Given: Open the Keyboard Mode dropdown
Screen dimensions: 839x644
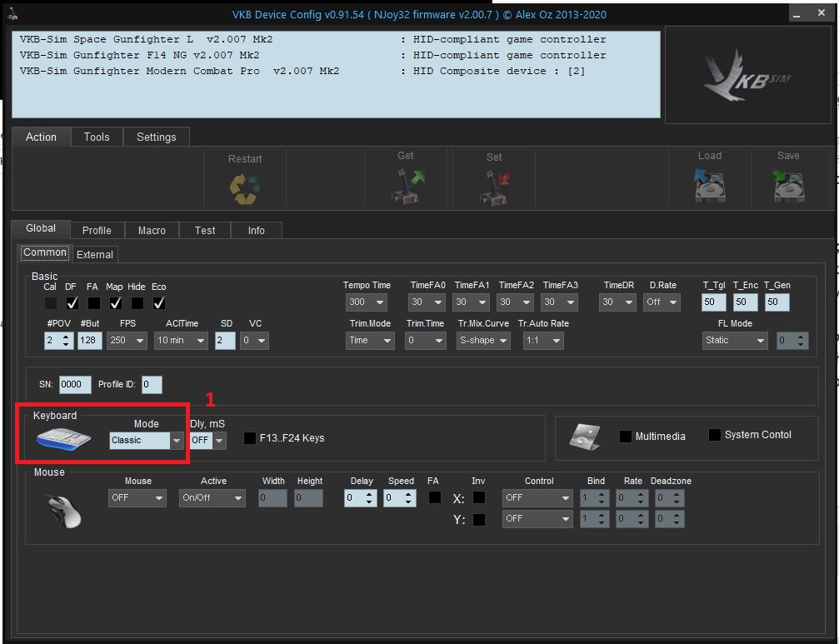Looking at the screenshot, I should [x=147, y=441].
